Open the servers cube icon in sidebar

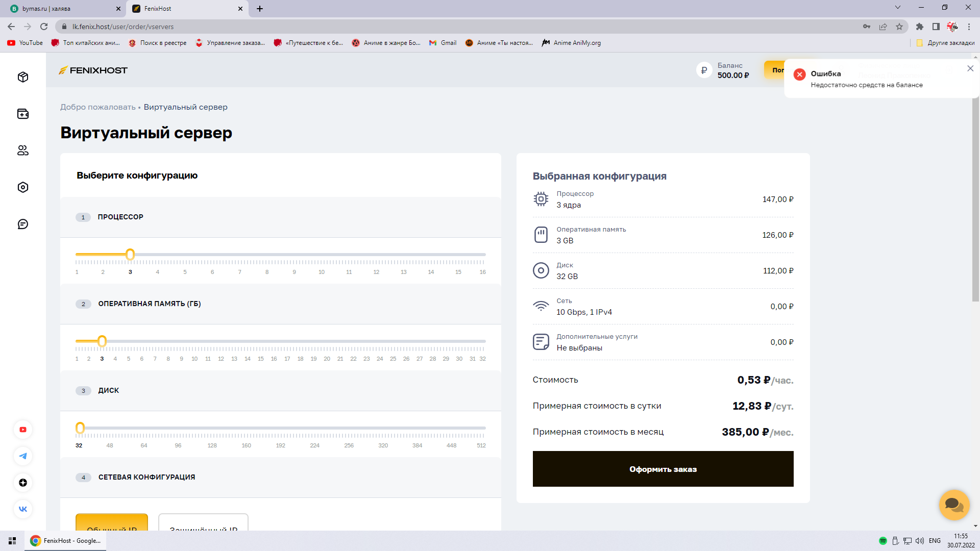point(23,77)
